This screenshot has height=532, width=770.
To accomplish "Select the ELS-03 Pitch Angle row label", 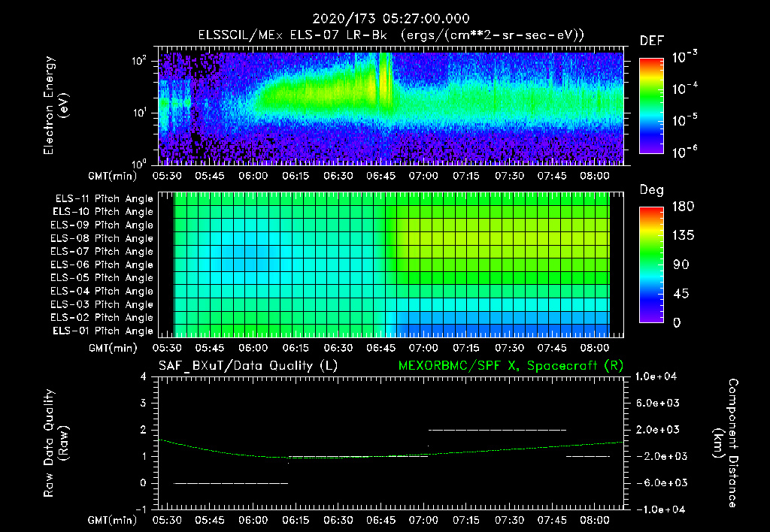I will (x=102, y=304).
